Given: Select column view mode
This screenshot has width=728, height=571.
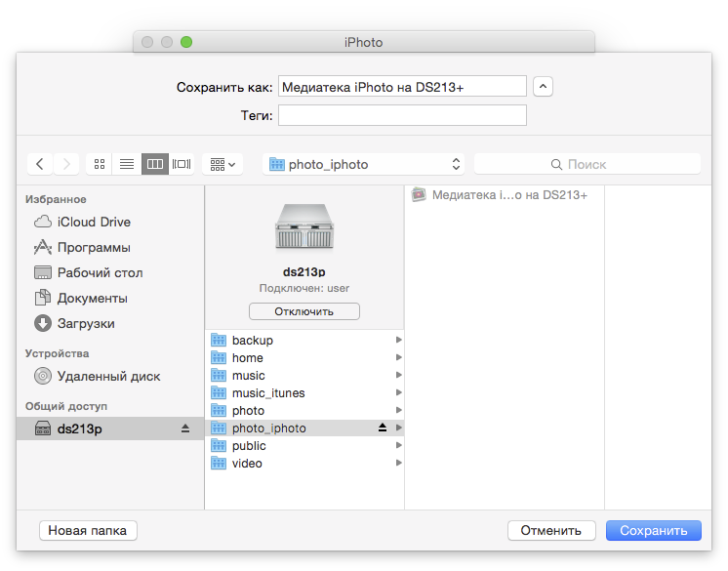Looking at the screenshot, I should [154, 164].
